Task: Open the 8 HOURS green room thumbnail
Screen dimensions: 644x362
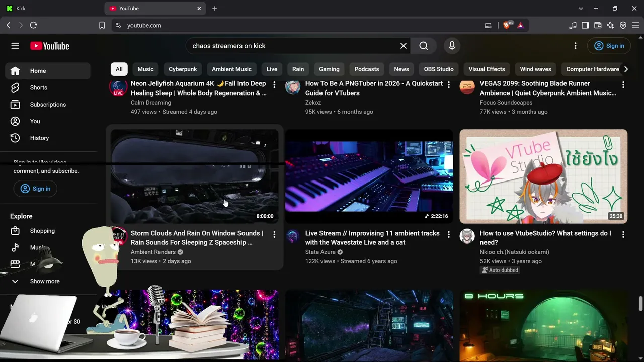Action: coord(543,325)
